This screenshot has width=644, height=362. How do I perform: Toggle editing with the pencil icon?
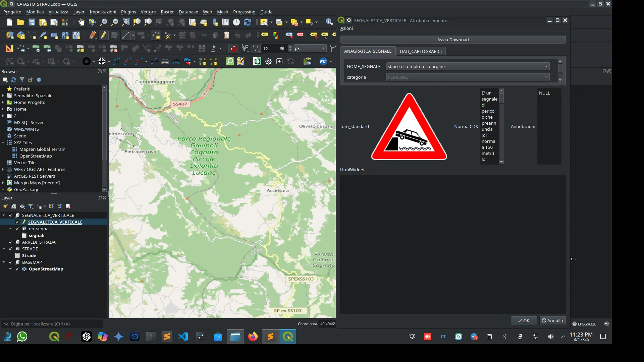click(x=104, y=35)
